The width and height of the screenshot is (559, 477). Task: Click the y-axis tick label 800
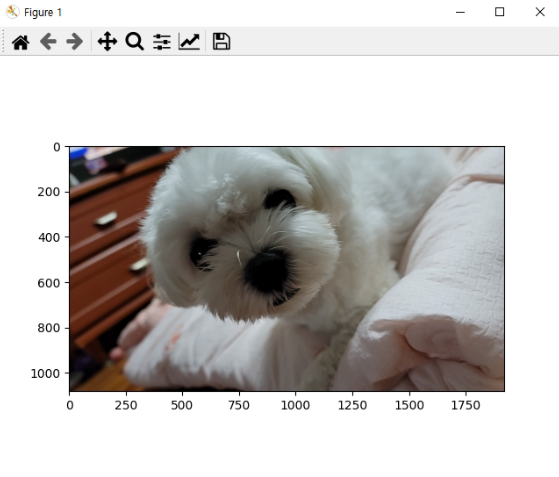point(49,328)
